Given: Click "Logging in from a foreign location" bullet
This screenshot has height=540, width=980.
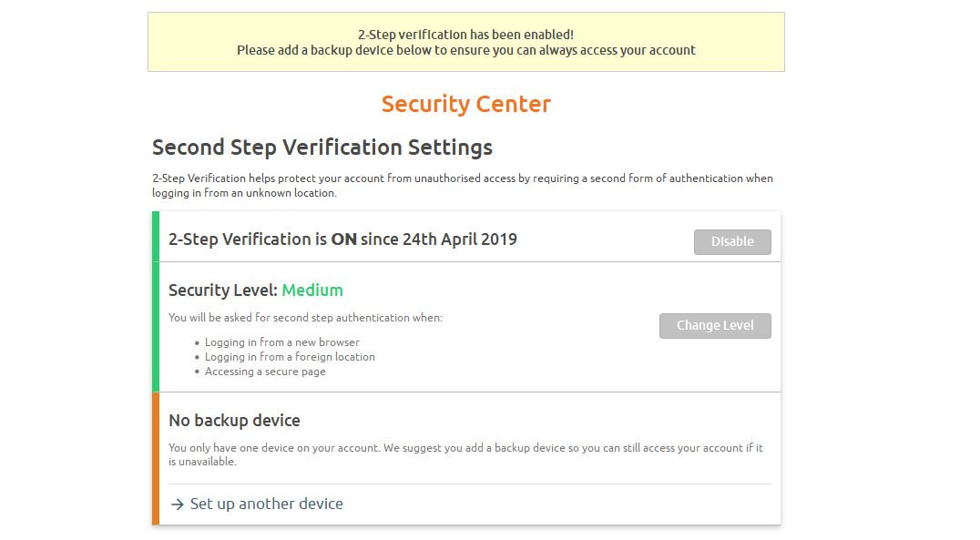Looking at the screenshot, I should coord(290,357).
